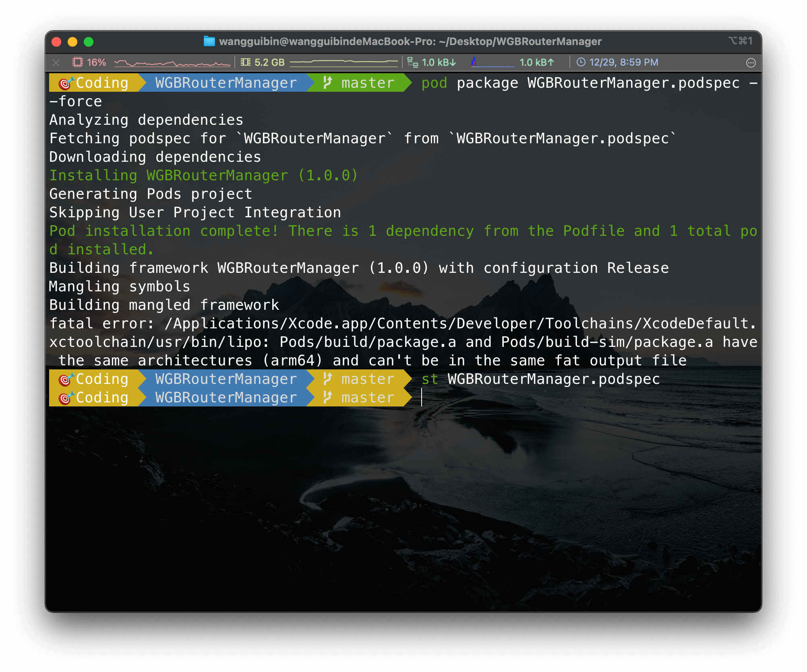Click 'Building mangled framework' line
The image size is (807, 672).
pos(164,305)
